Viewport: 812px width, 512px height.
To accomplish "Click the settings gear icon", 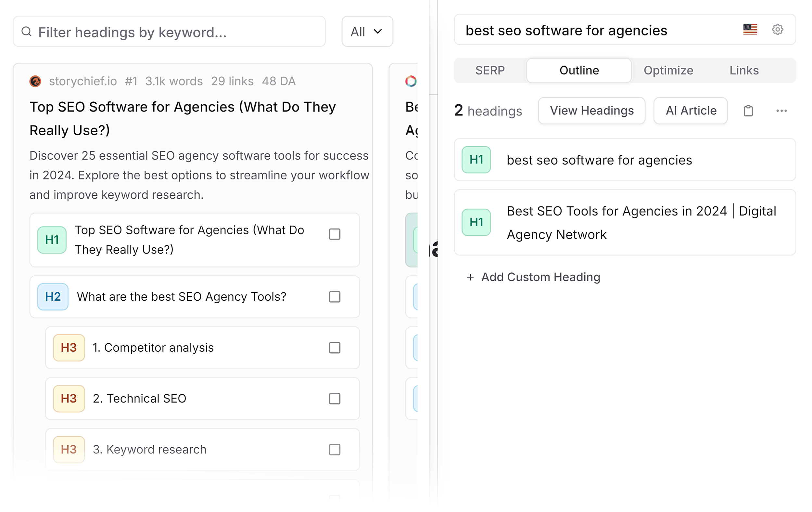I will (777, 29).
